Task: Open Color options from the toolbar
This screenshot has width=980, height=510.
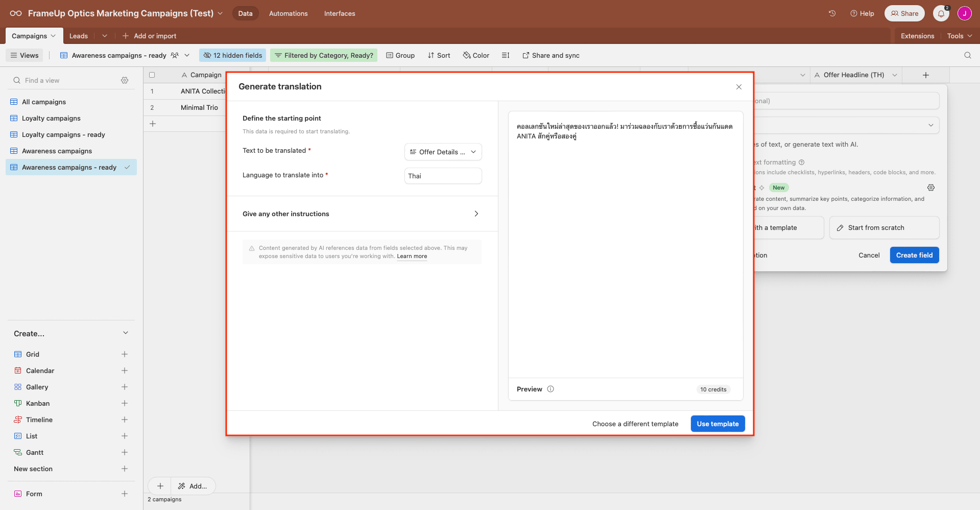Action: click(475, 55)
